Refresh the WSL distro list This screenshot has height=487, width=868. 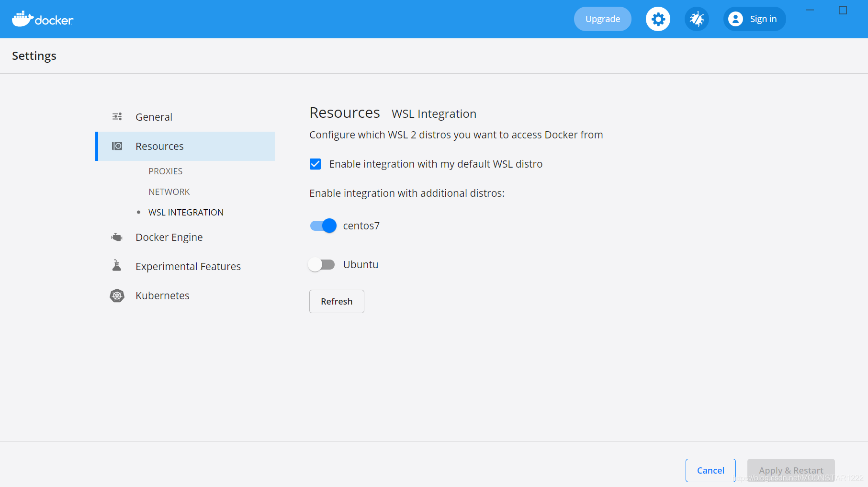point(337,301)
